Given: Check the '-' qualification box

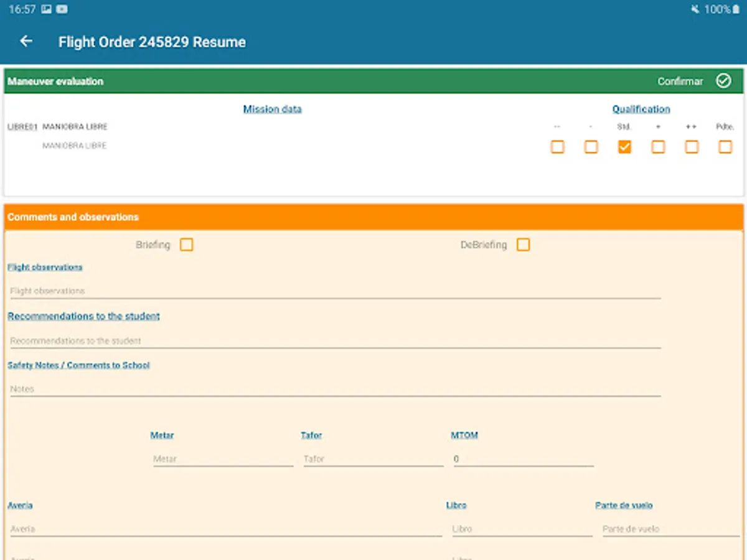Looking at the screenshot, I should click(x=591, y=147).
